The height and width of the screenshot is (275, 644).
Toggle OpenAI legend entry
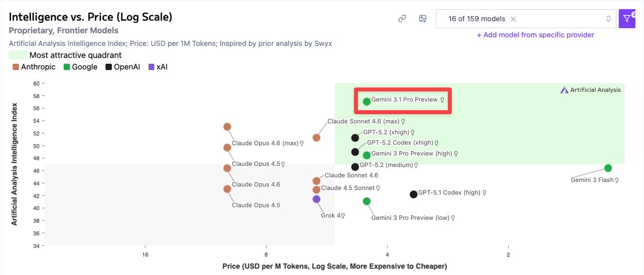(x=123, y=67)
